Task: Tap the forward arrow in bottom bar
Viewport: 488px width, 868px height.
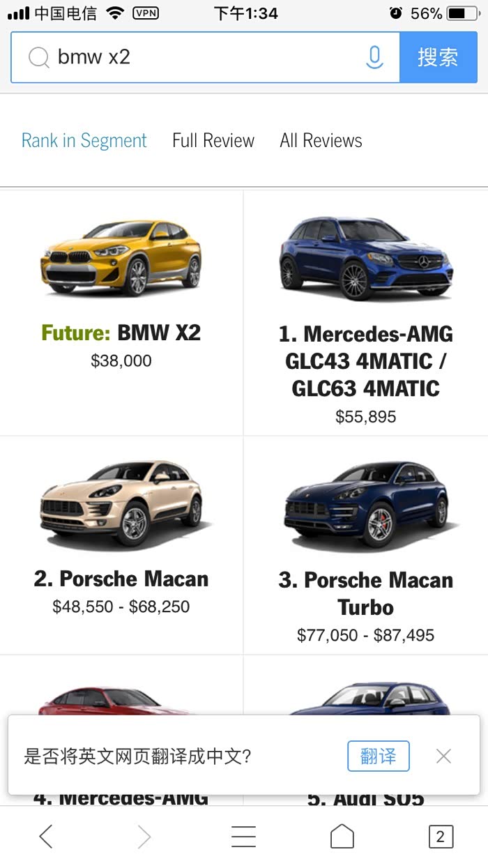Action: (144, 836)
